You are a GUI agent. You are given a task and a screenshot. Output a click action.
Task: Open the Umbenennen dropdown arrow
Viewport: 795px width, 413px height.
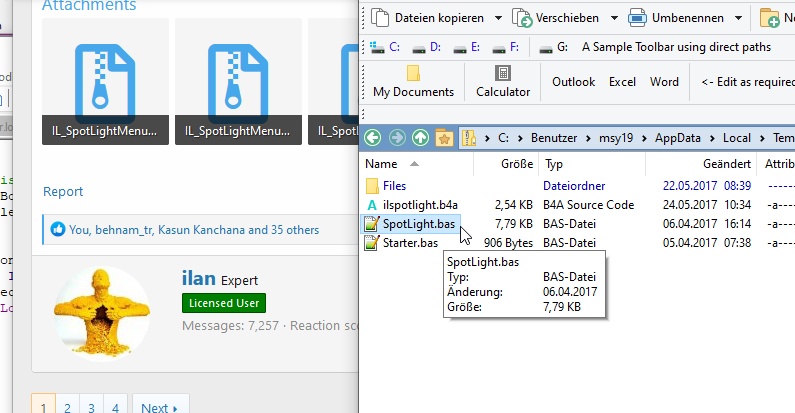pyautogui.click(x=739, y=18)
